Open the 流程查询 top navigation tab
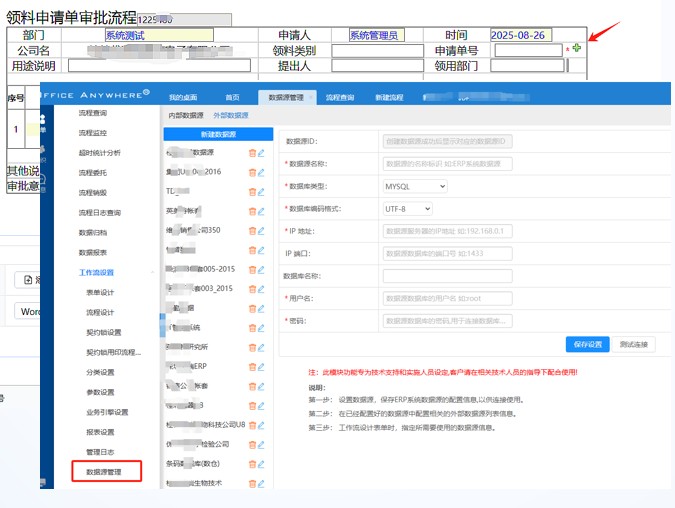The image size is (675, 508). point(339,97)
